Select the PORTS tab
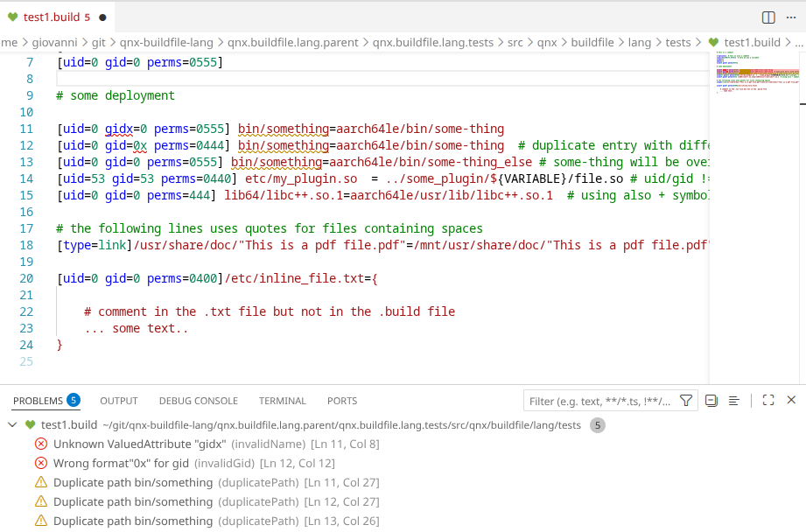This screenshot has width=806, height=532. pyautogui.click(x=341, y=401)
